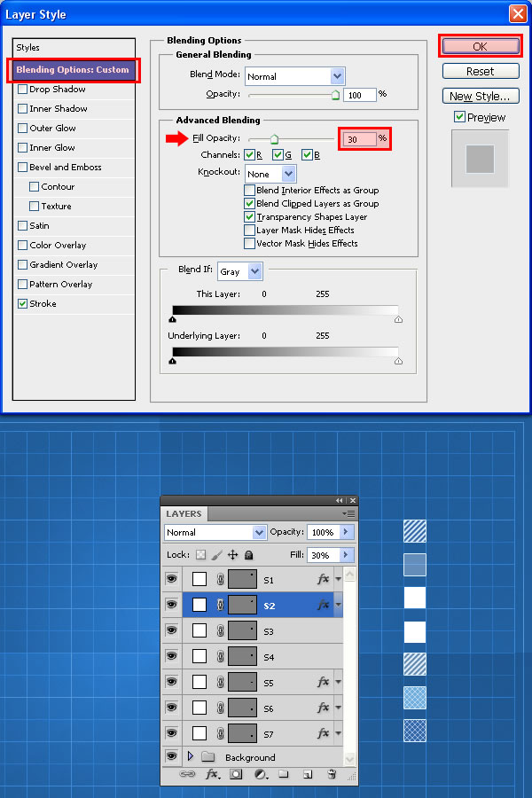Click mask link chain on layer S1
Viewport: 532px width, 798px height.
[x=220, y=579]
